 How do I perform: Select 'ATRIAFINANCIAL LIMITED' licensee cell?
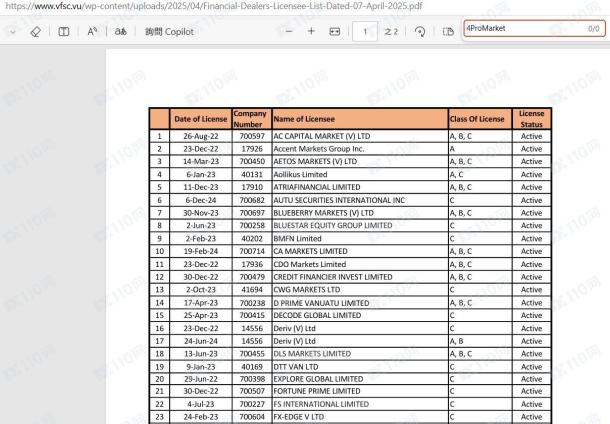coord(360,187)
